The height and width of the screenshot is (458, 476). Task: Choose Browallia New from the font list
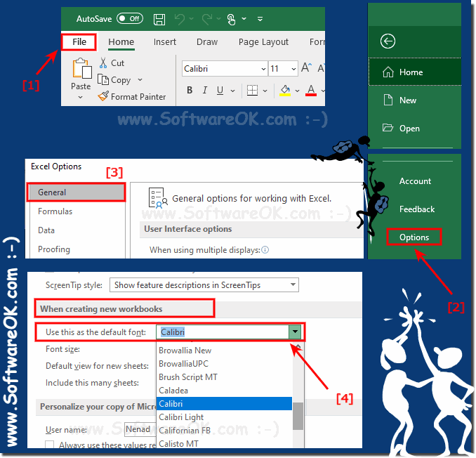pos(224,351)
